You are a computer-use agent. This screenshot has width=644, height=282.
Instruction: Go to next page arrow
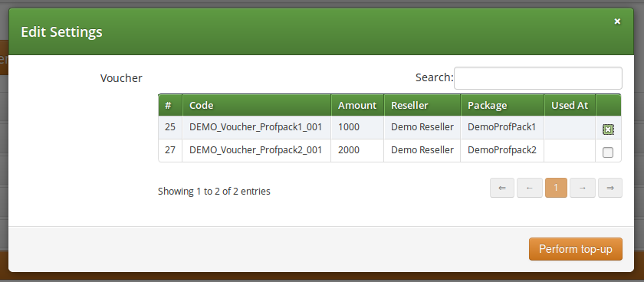click(583, 188)
